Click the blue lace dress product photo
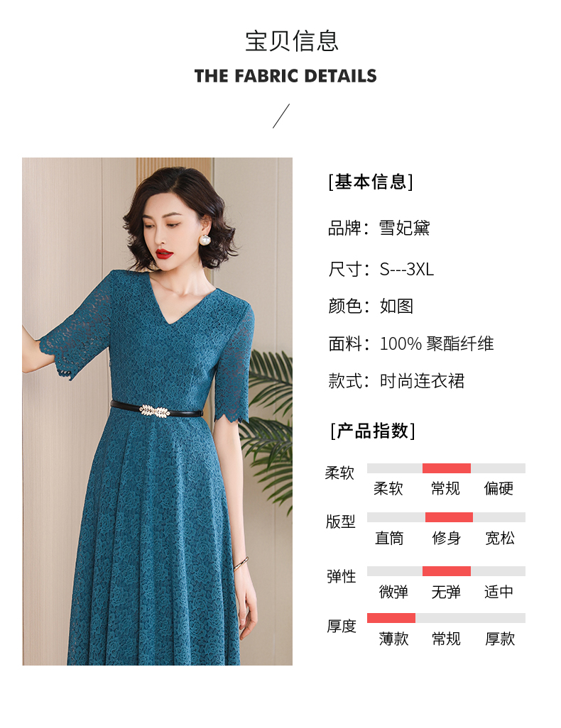This screenshot has height=728, width=561. click(157, 412)
